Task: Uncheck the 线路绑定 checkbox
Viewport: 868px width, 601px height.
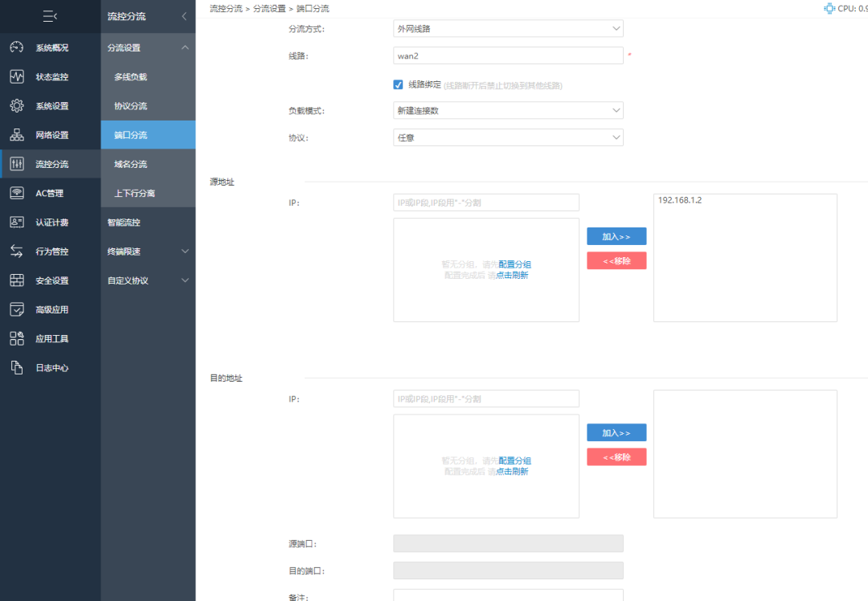Action: coord(398,84)
